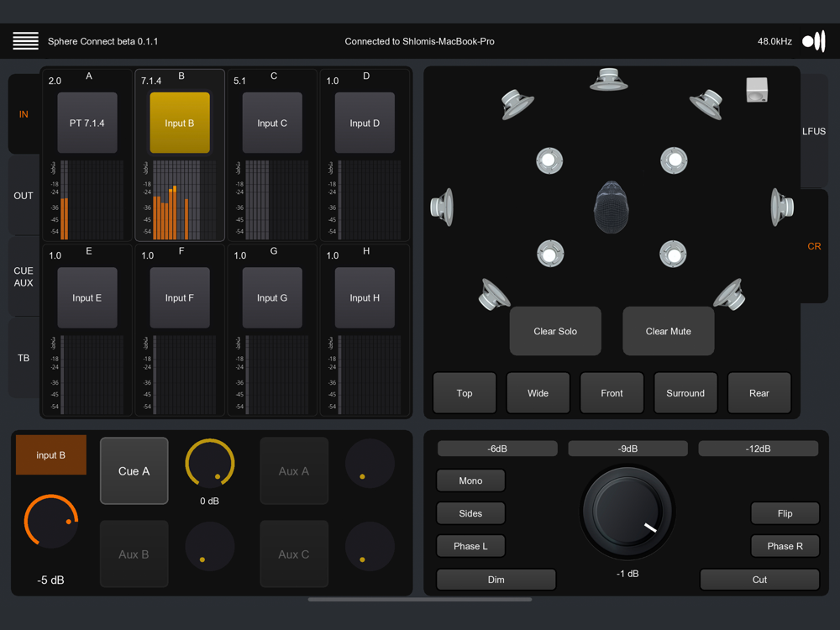The image size is (840, 630).
Task: Select the right side surround speaker icon
Action: tap(782, 207)
